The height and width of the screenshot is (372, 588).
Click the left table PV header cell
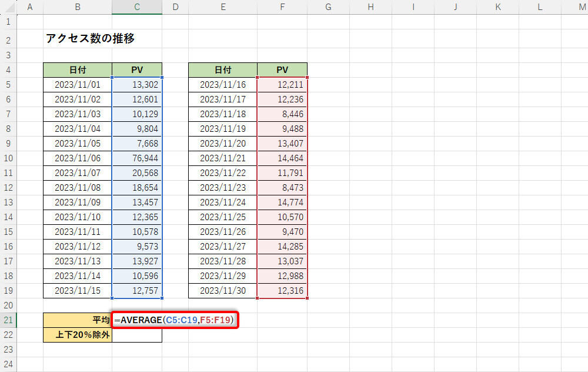[x=137, y=70]
